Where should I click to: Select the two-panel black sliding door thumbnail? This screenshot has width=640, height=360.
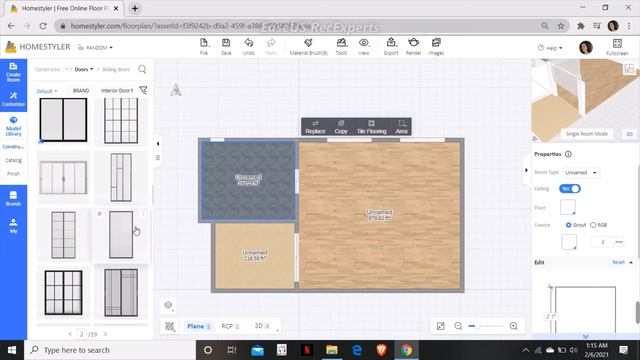[x=63, y=120]
